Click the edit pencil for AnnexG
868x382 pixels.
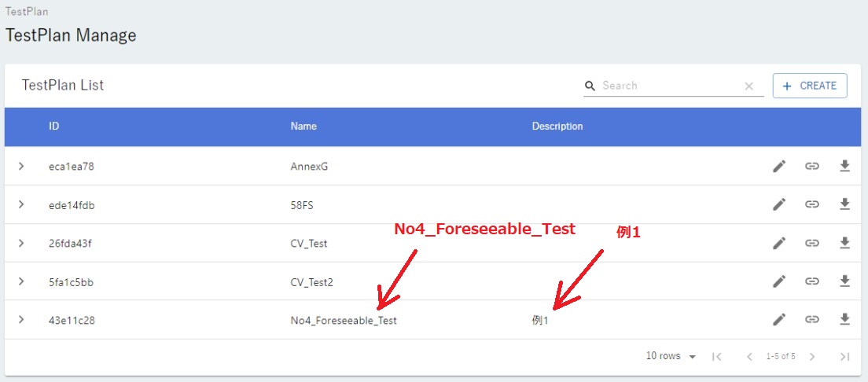[x=779, y=166]
